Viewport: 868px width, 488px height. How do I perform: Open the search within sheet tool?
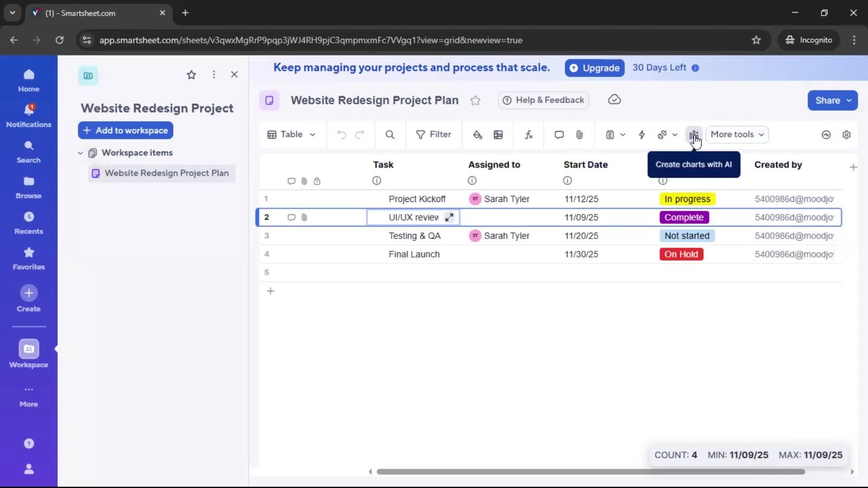click(390, 135)
